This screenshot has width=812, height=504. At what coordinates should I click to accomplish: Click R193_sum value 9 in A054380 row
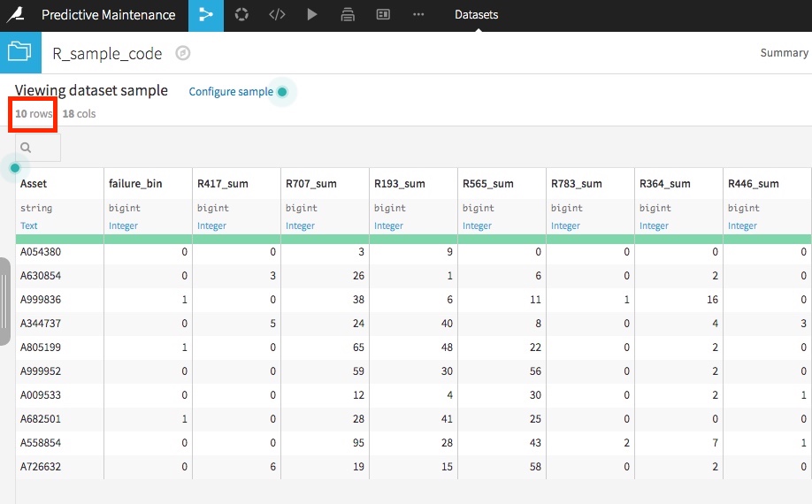(449, 252)
